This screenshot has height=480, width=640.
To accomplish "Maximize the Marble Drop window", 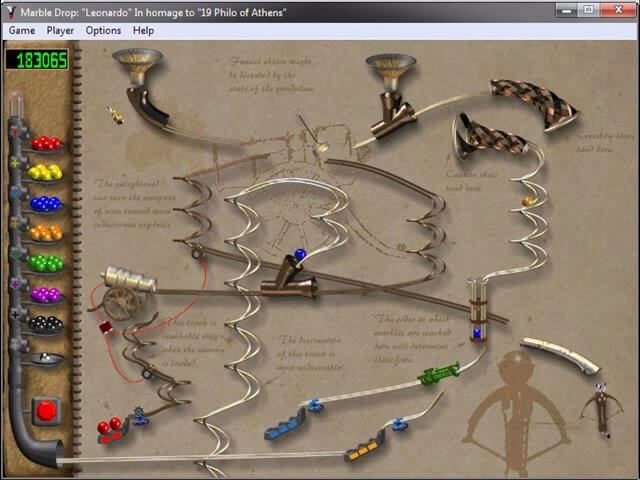I will click(x=588, y=10).
